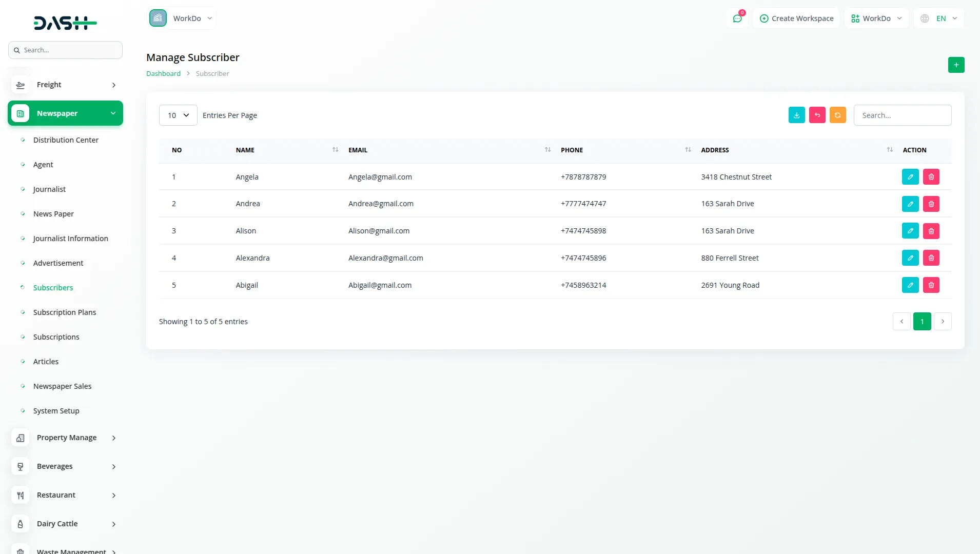Viewport: 980px width, 554px height.
Task: Follow the Dashboard breadcrumb link
Action: click(163, 73)
